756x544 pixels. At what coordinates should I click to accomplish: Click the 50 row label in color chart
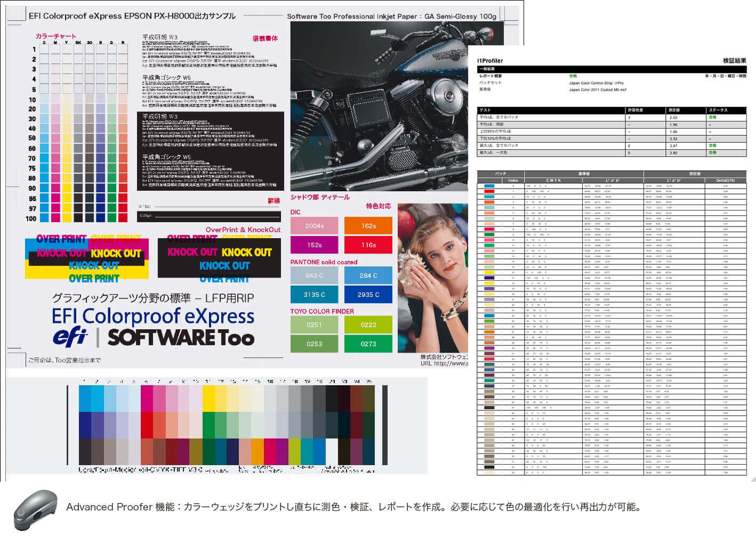[32, 138]
